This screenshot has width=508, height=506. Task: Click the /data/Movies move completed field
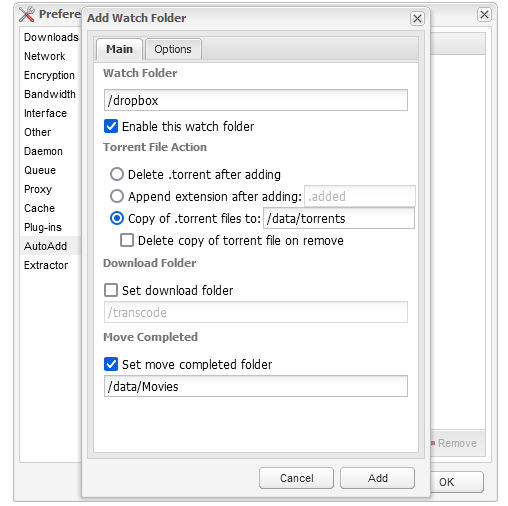coord(256,386)
